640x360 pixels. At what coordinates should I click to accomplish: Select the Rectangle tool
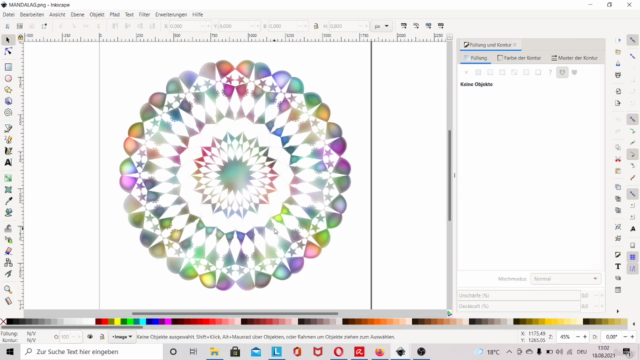click(x=8, y=67)
